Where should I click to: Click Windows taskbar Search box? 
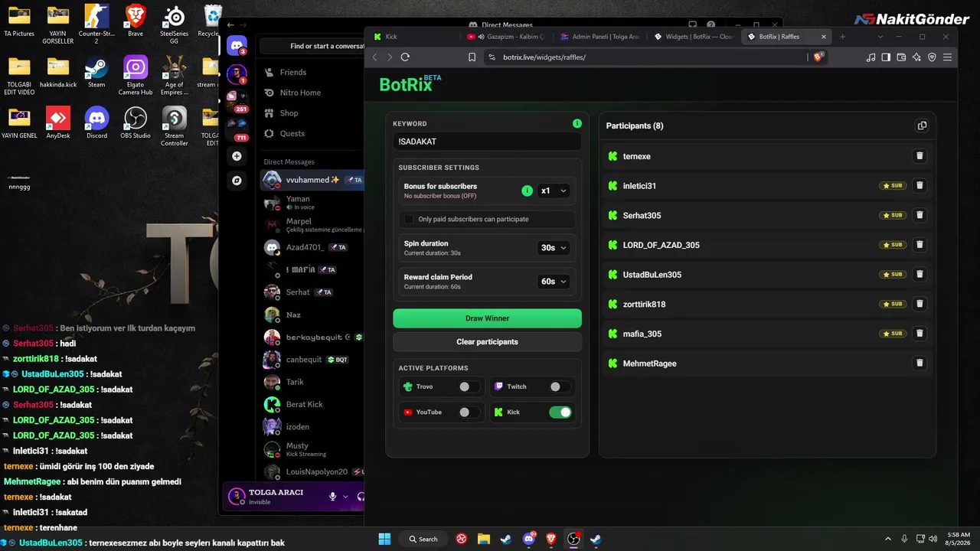coord(423,539)
